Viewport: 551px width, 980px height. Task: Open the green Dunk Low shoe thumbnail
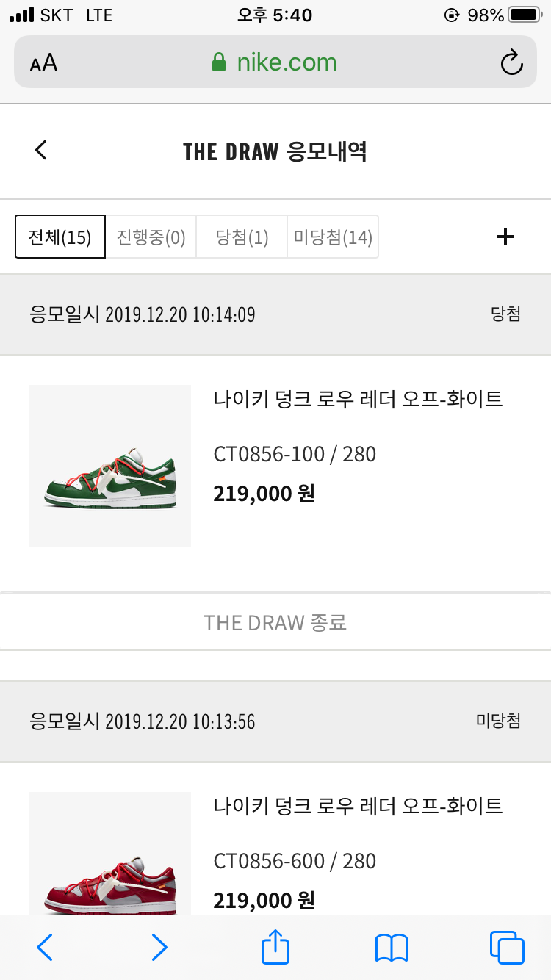click(110, 466)
